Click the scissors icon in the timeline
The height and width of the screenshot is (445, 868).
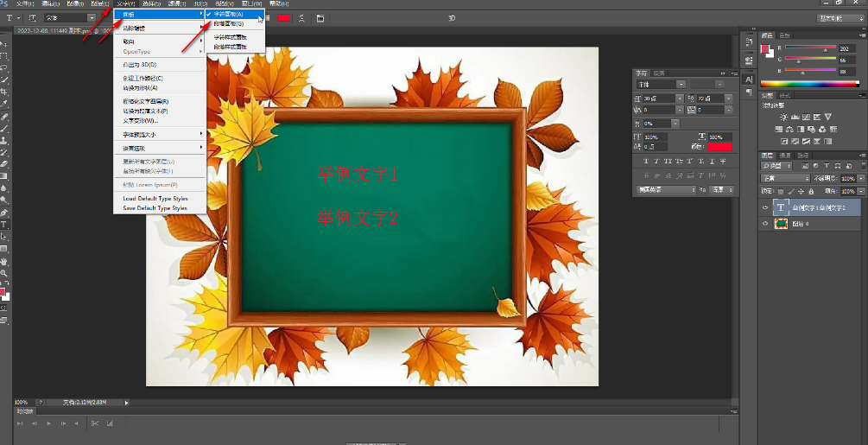tap(94, 423)
